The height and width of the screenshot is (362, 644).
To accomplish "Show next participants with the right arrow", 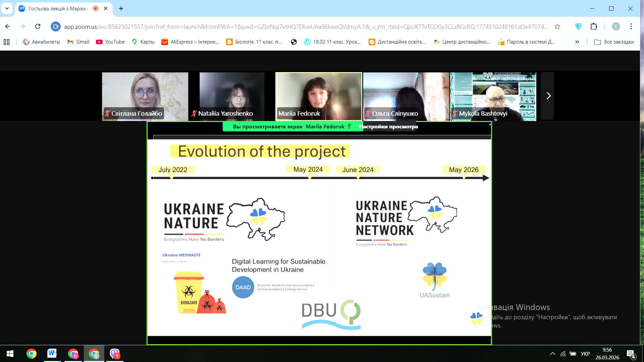I will click(548, 96).
